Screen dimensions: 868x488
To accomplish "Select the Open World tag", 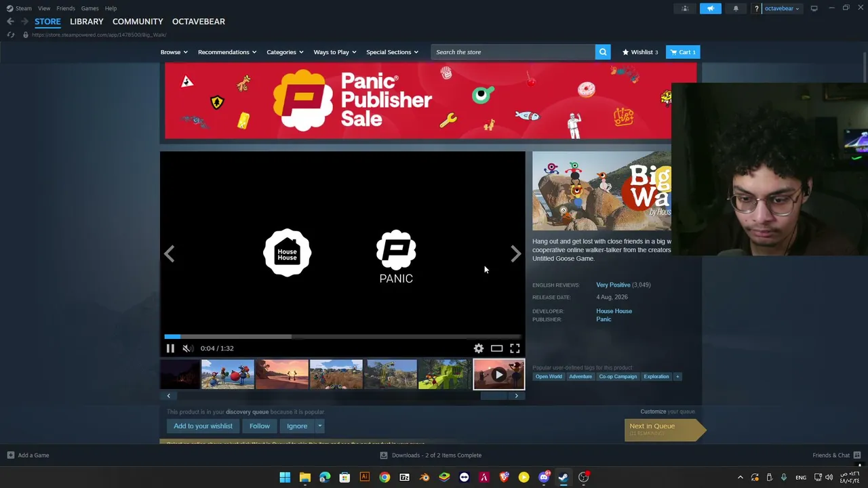I will click(x=549, y=377).
